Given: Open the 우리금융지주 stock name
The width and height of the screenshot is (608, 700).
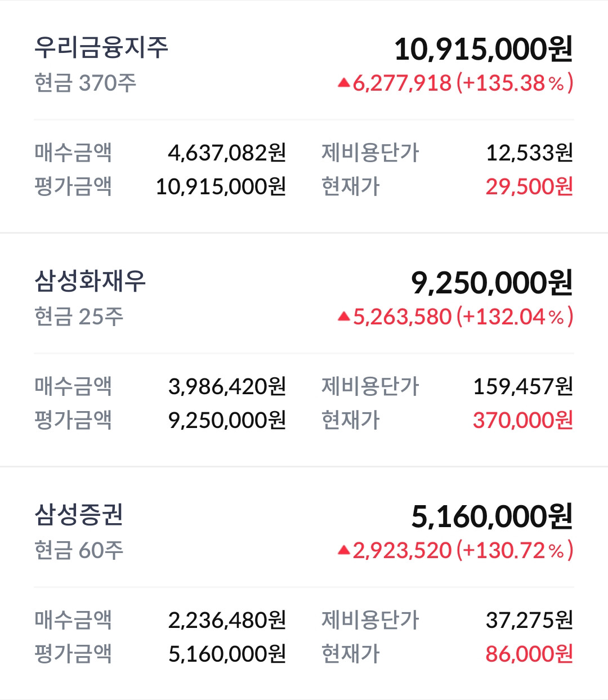Looking at the screenshot, I should click(x=101, y=47).
